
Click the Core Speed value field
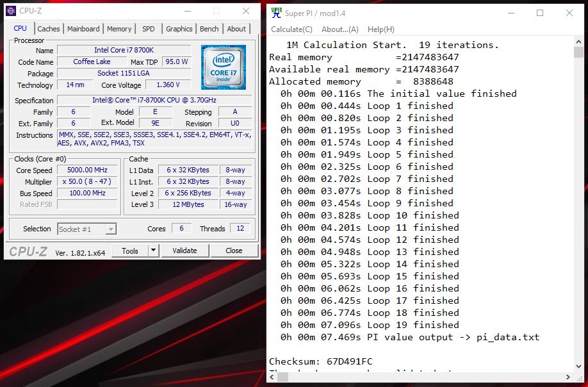tap(87, 170)
